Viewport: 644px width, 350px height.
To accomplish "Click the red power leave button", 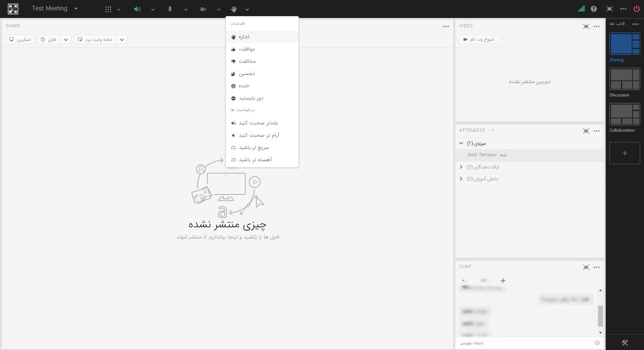I will [x=636, y=9].
